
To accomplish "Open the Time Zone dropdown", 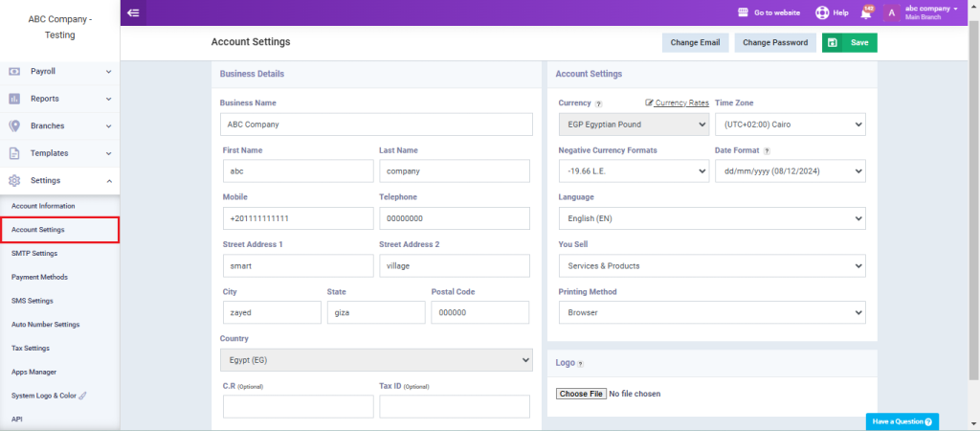I will click(x=790, y=125).
